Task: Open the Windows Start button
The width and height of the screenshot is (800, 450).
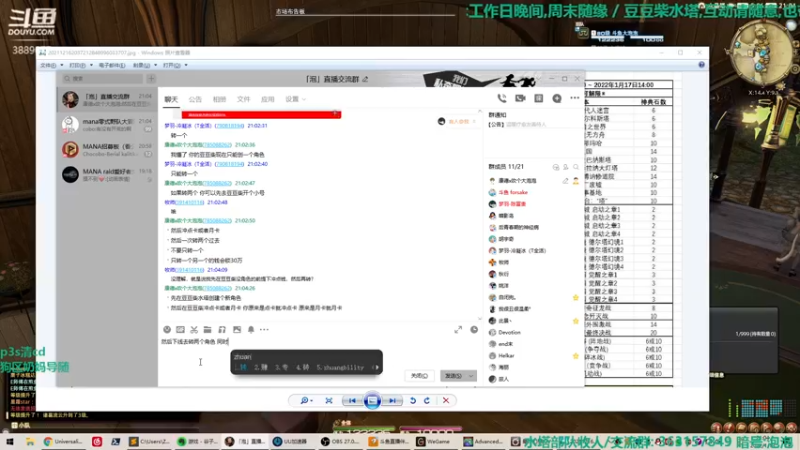Action: (x=9, y=442)
